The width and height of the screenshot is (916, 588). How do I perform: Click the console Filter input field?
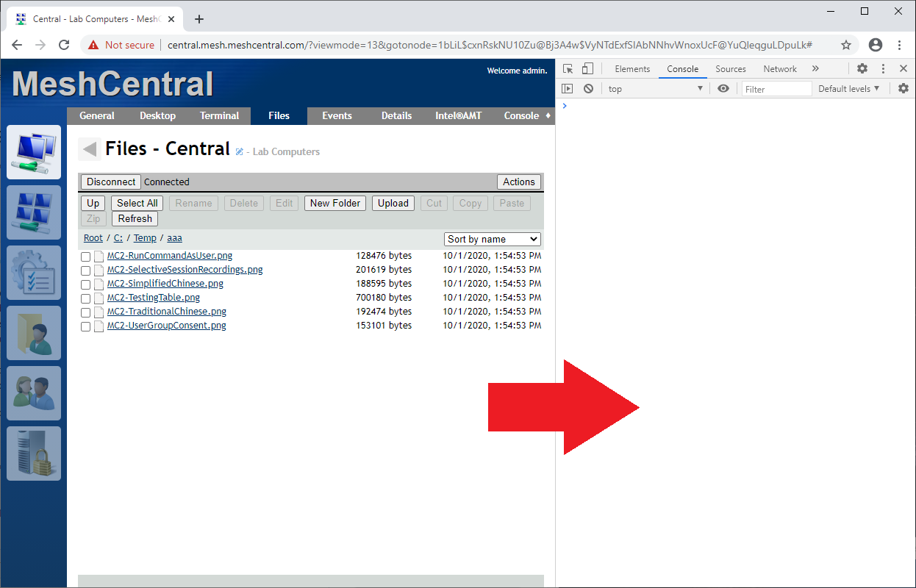(x=776, y=89)
